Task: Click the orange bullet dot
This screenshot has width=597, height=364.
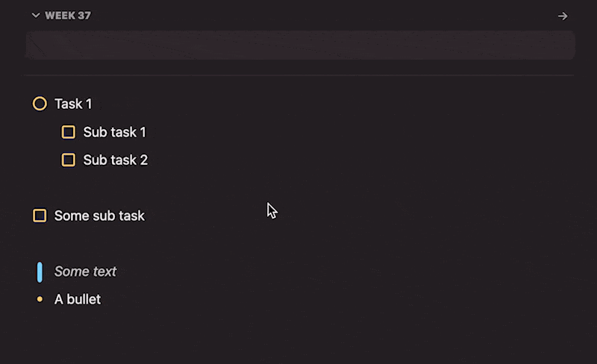Action: point(40,300)
